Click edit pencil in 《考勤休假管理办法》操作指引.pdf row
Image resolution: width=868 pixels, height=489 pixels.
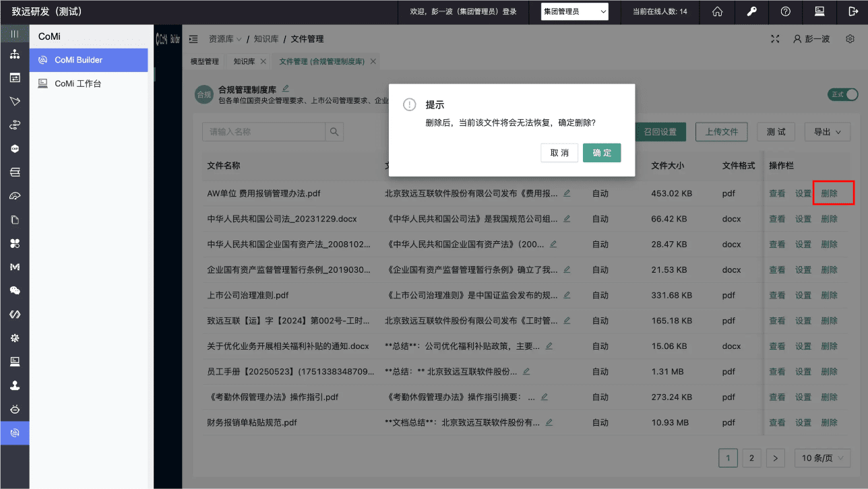click(x=544, y=397)
